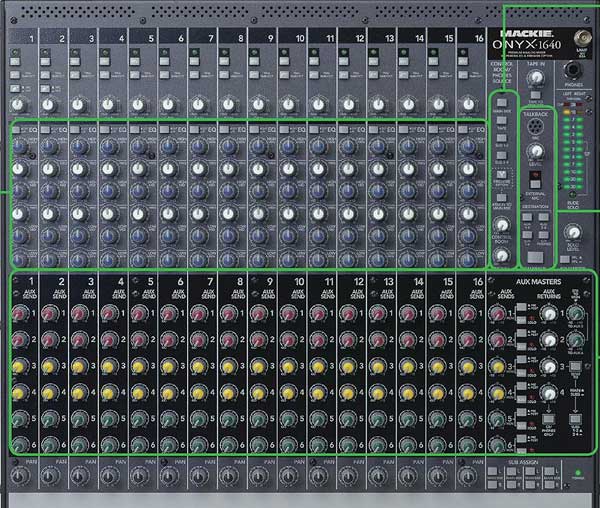Click Aux Masters send 3 yellow knob
This screenshot has height=508, width=600.
[497, 366]
